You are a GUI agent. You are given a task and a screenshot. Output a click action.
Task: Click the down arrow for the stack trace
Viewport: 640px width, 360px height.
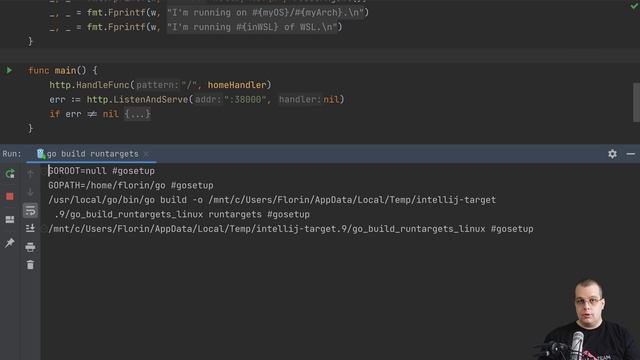click(30, 192)
